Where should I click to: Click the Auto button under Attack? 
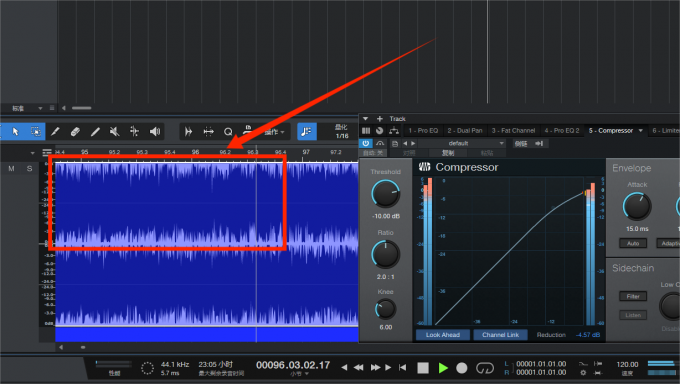[x=633, y=243]
